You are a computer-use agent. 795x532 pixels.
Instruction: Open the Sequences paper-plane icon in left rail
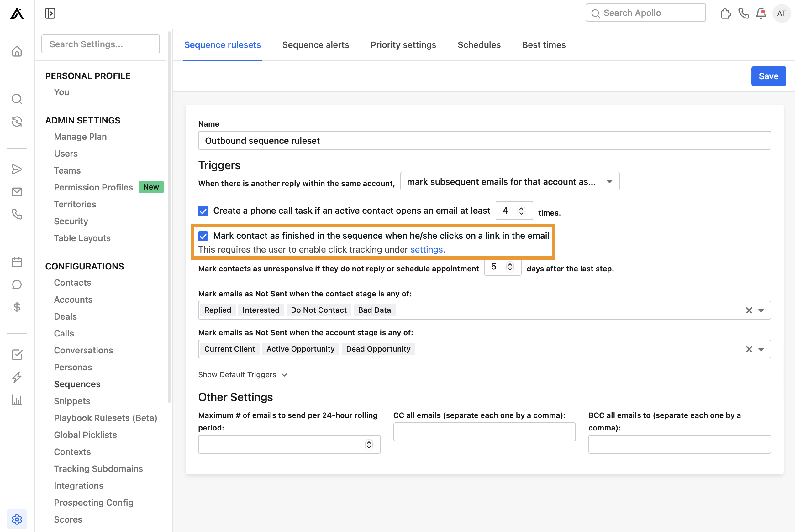tap(17, 169)
